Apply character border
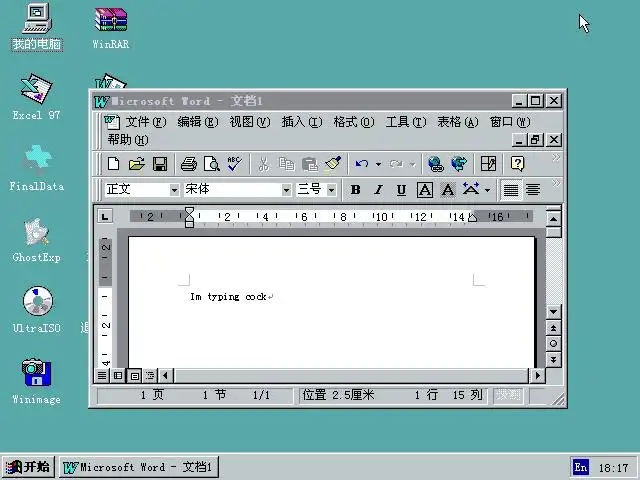 pyautogui.click(x=425, y=190)
